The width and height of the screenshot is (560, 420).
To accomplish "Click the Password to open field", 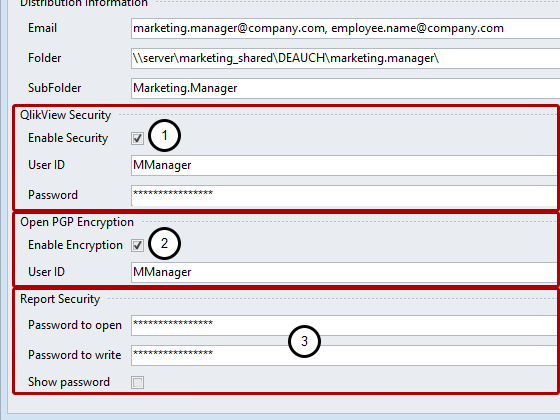I will (345, 325).
